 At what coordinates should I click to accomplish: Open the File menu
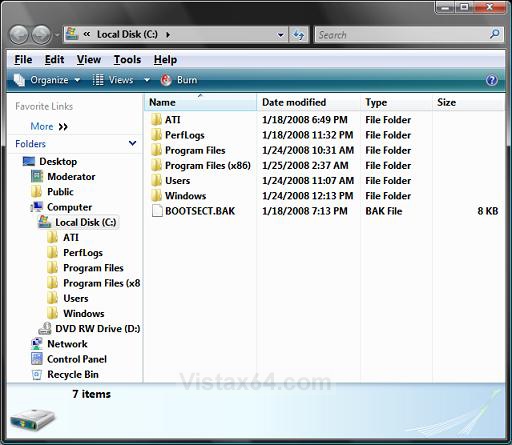(23, 60)
